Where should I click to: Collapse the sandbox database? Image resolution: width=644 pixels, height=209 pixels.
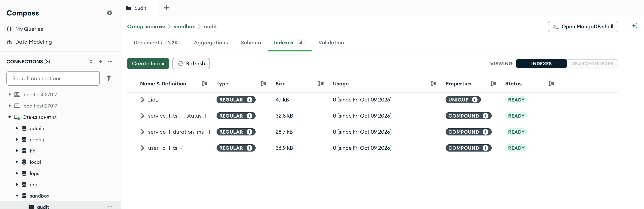17,196
